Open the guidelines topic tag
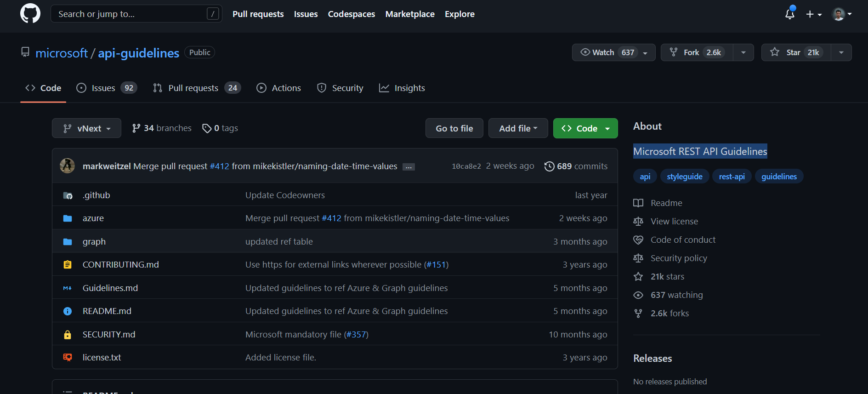The image size is (868, 394). [x=779, y=177]
